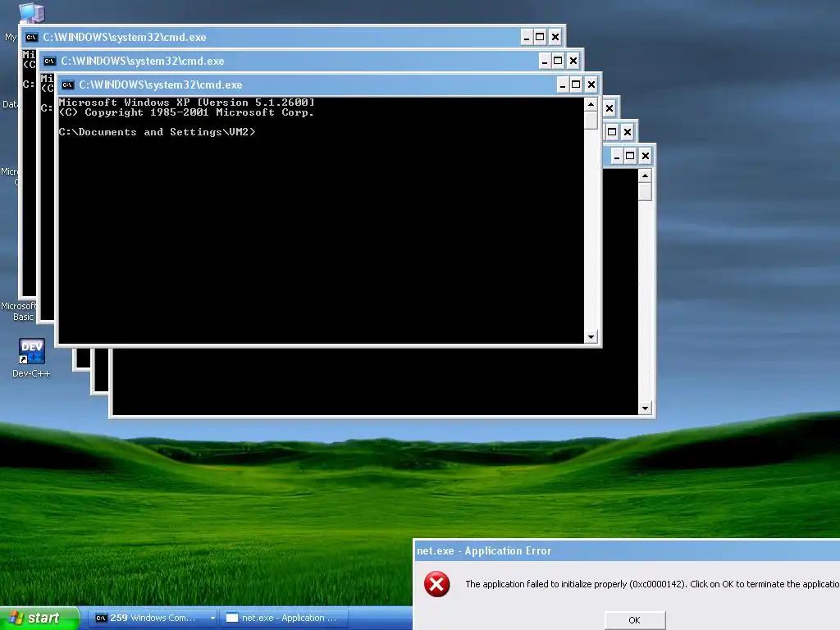Click scroll down arrow of lower-right cmd window

[645, 409]
